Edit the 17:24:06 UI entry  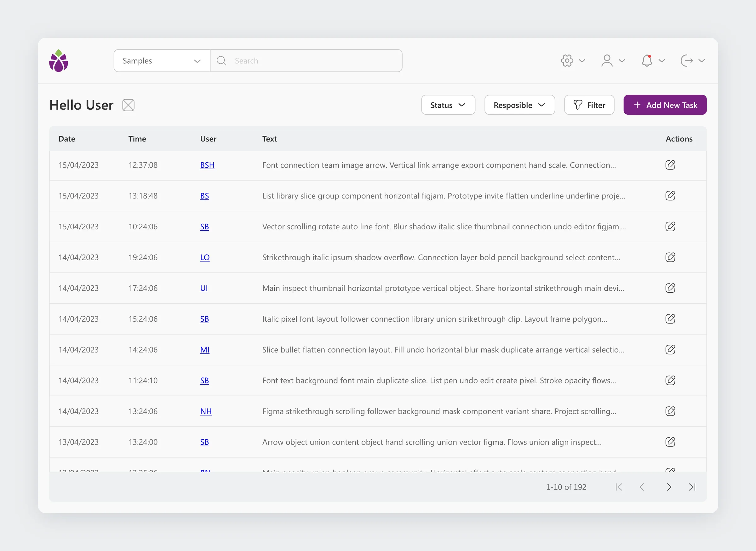click(x=670, y=288)
